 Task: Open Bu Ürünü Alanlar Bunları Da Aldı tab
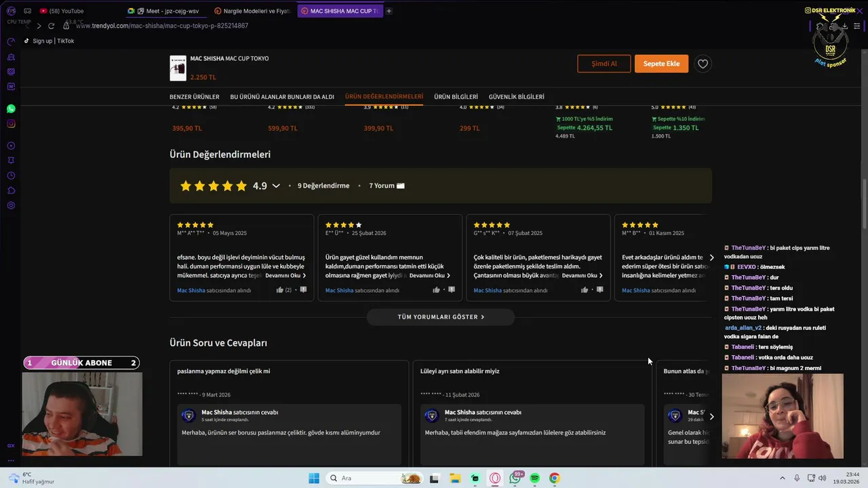(x=282, y=97)
